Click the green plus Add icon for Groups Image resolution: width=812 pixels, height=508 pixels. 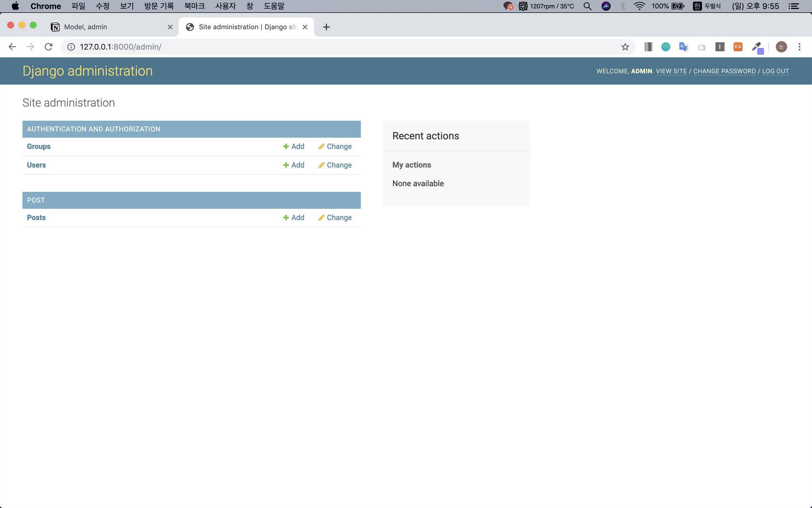(x=286, y=146)
